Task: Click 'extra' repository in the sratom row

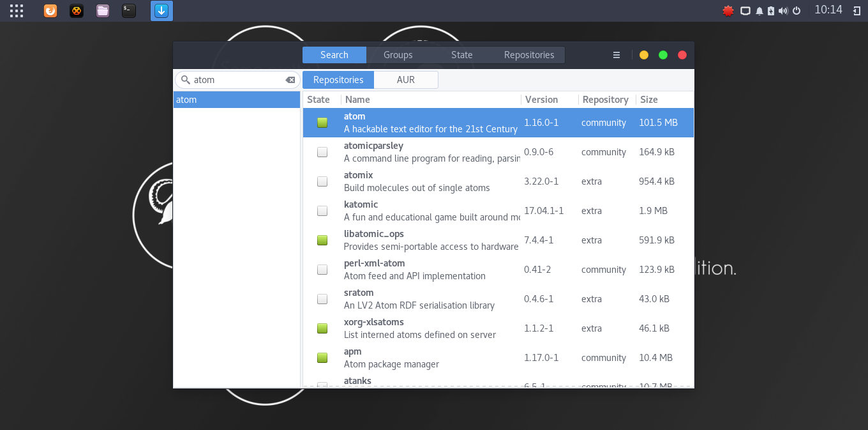Action: (x=592, y=299)
